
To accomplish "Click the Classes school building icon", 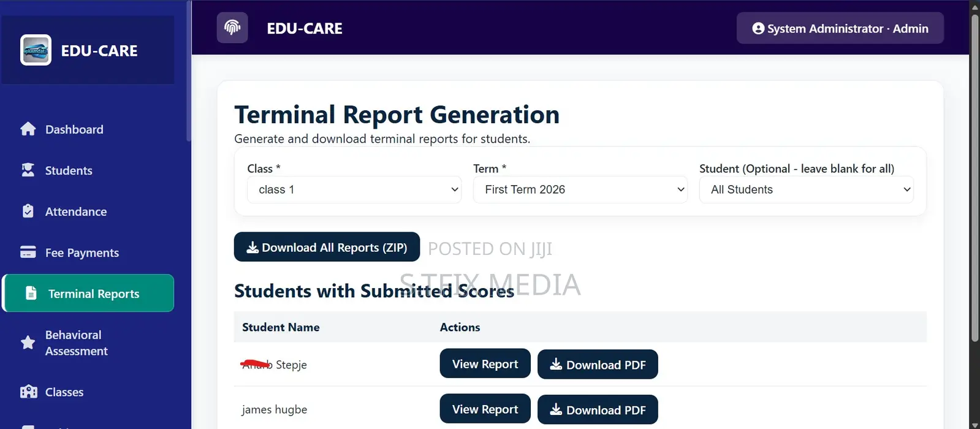I will click(x=29, y=392).
